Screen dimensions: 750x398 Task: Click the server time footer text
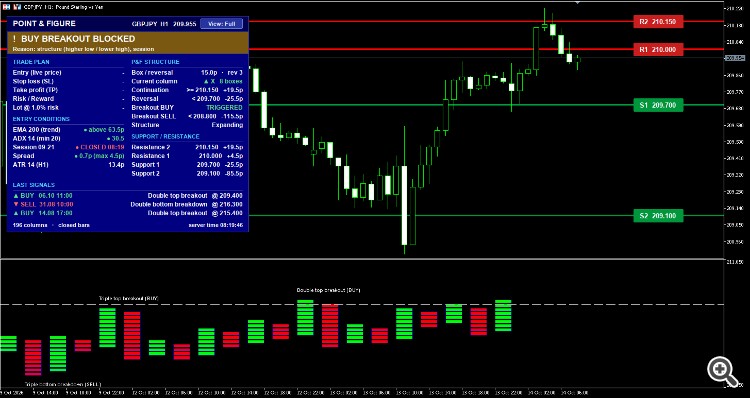click(x=215, y=225)
